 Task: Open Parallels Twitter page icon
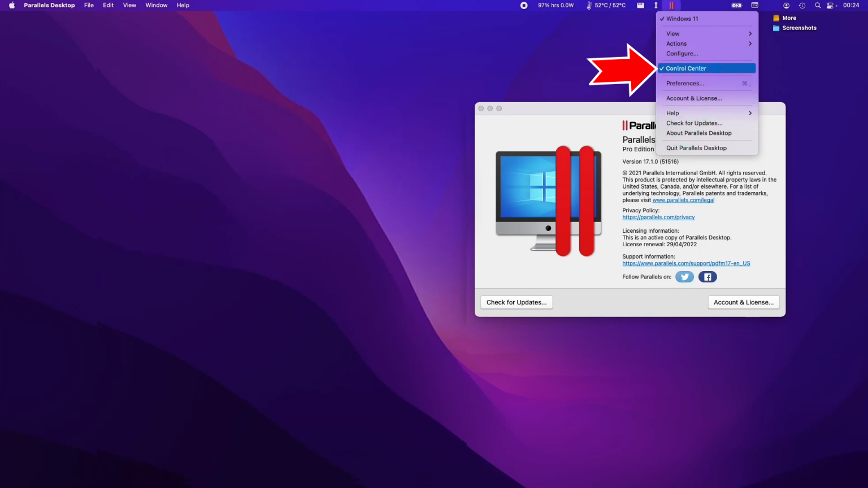[684, 277]
